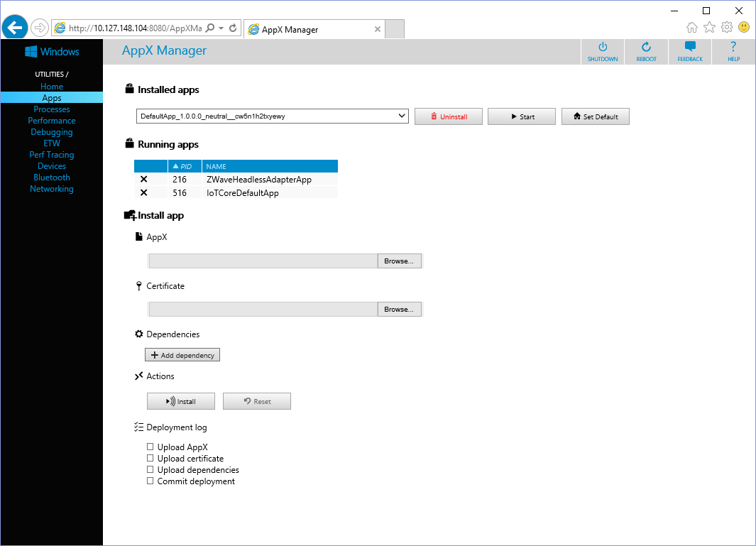Check Upload certificate checkbox
Image resolution: width=756 pixels, height=546 pixels.
[150, 458]
